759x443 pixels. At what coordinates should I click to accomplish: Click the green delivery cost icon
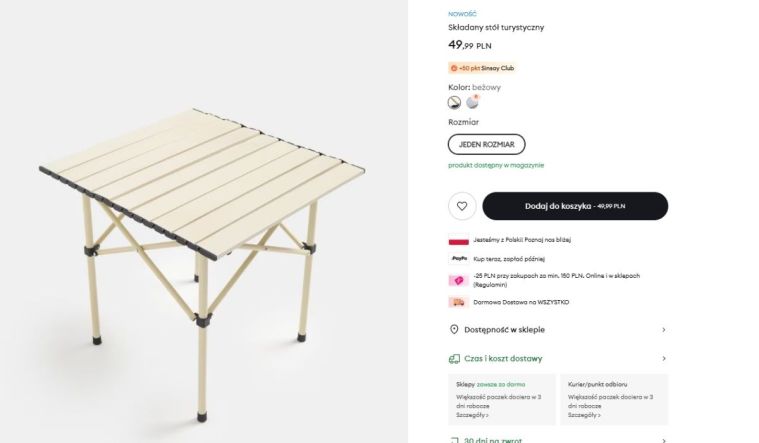click(455, 358)
